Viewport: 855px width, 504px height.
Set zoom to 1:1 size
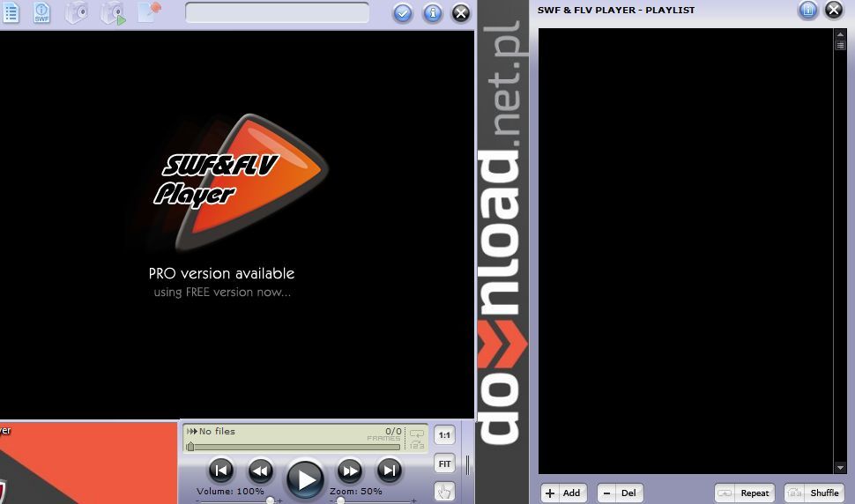tap(444, 435)
